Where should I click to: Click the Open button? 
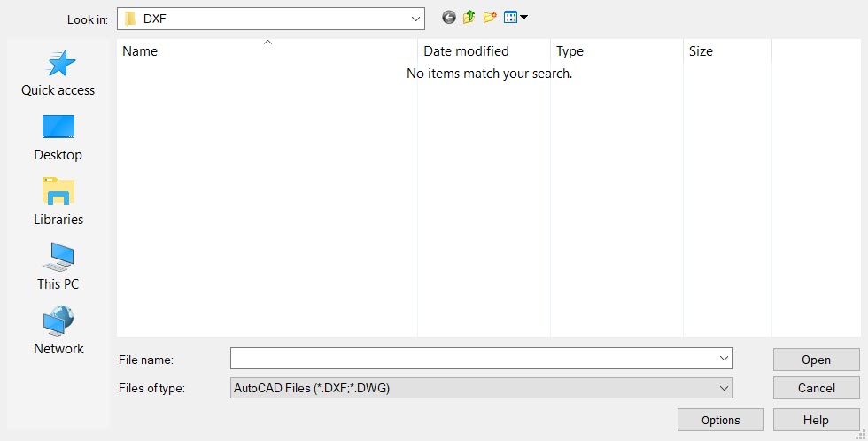click(816, 360)
